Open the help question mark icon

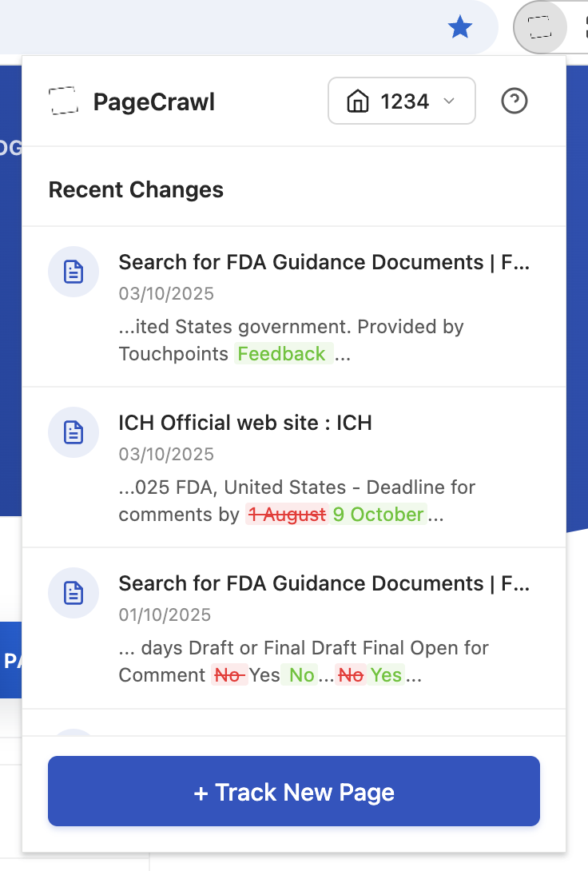pyautogui.click(x=514, y=101)
